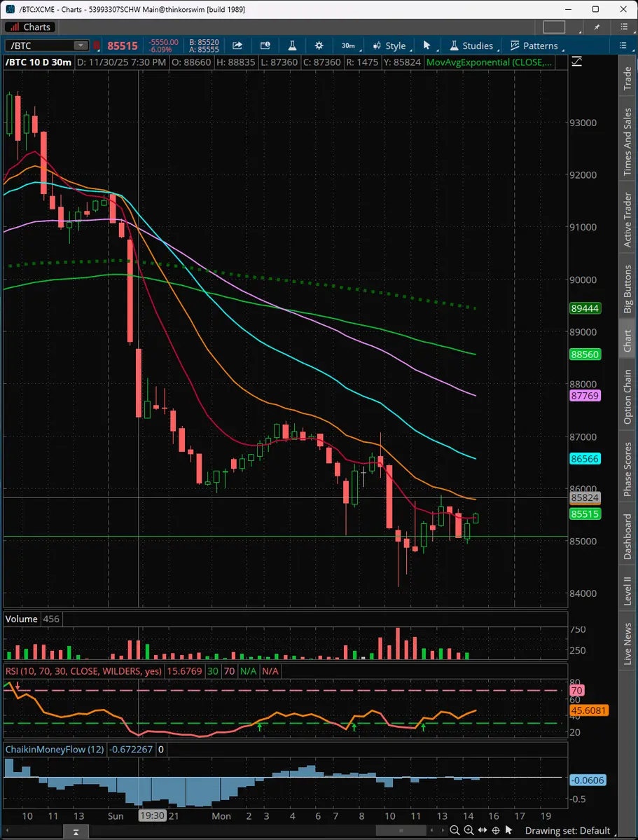
Task: Click the scrollbar right arrow
Action: (443, 831)
